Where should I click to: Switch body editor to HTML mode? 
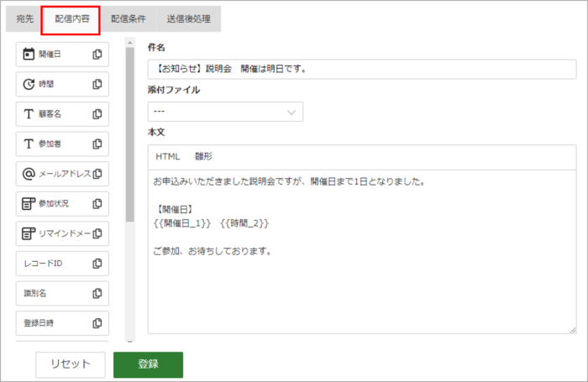click(x=168, y=157)
